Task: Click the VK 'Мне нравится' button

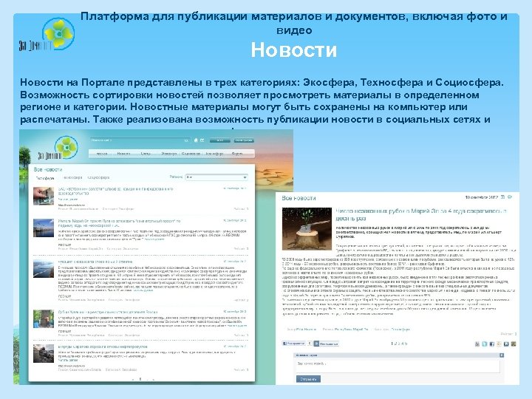Action: point(326,344)
